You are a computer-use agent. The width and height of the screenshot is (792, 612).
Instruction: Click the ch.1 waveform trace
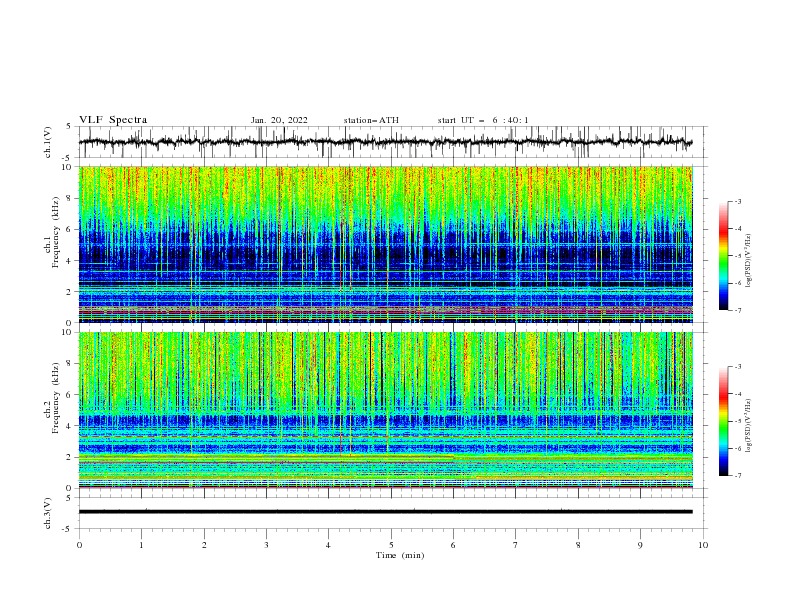click(386, 142)
